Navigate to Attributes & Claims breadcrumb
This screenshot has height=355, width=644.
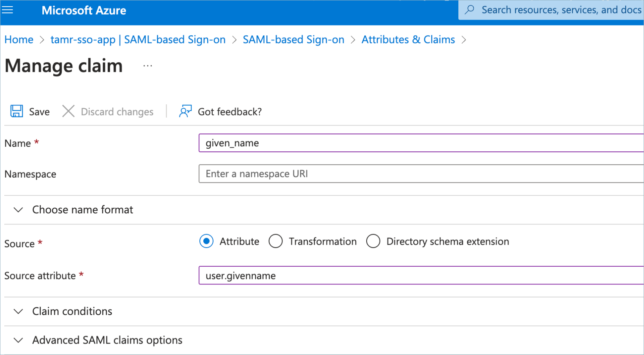[408, 40]
